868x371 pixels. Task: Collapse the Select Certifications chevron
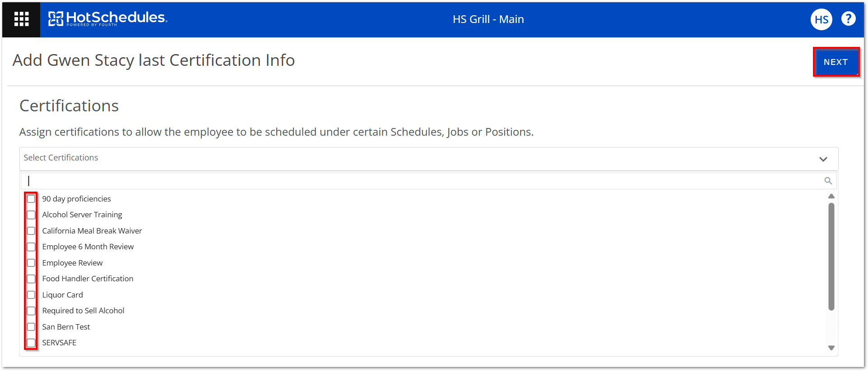pos(823,159)
